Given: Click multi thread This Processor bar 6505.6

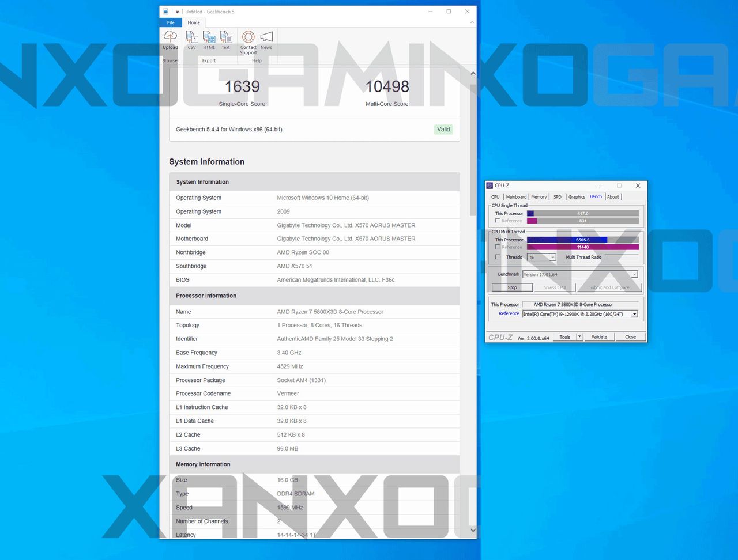Looking at the screenshot, I should pyautogui.click(x=583, y=240).
